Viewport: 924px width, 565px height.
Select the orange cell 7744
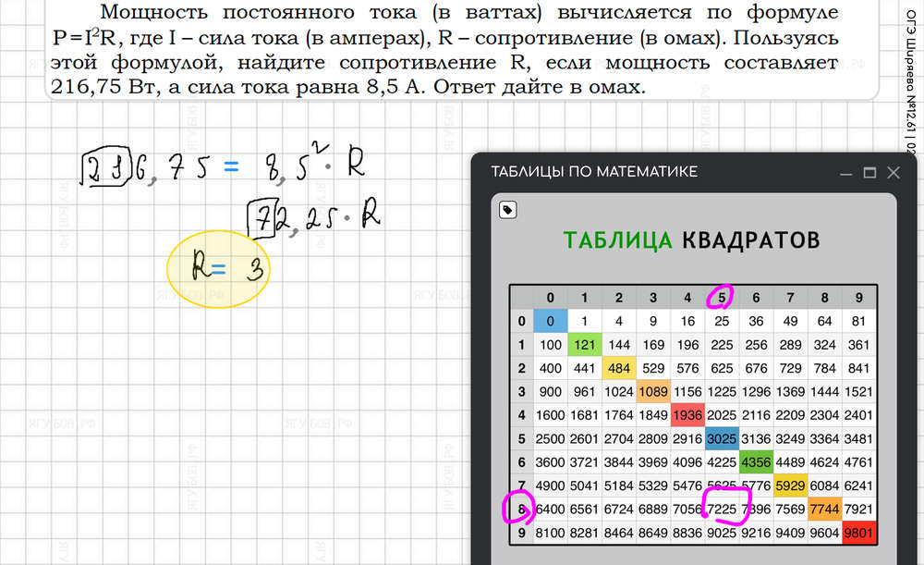pyautogui.click(x=825, y=510)
